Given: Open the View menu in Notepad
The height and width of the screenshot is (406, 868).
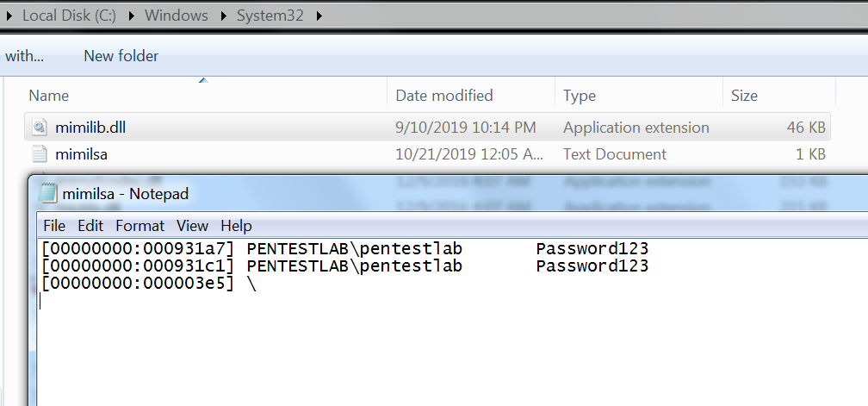Looking at the screenshot, I should [x=192, y=226].
